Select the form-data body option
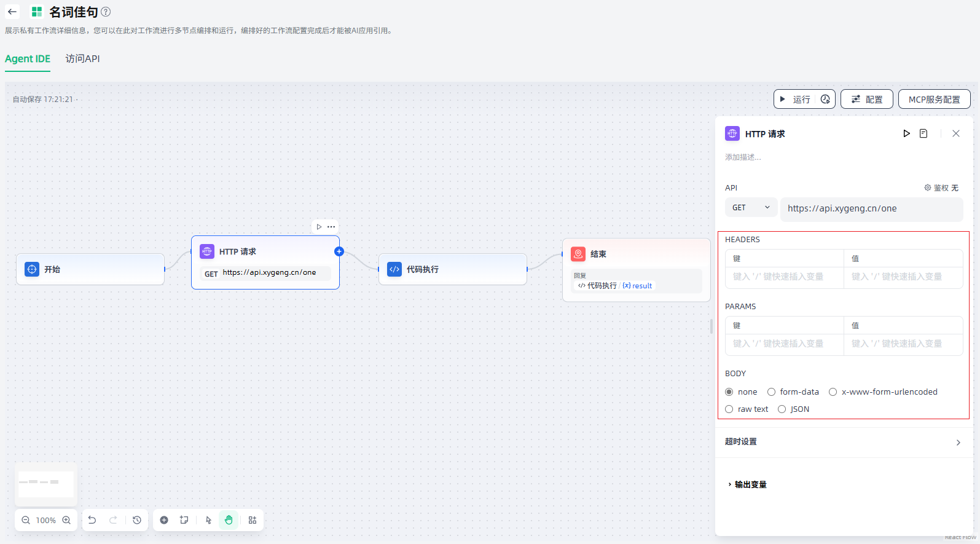 pyautogui.click(x=772, y=392)
